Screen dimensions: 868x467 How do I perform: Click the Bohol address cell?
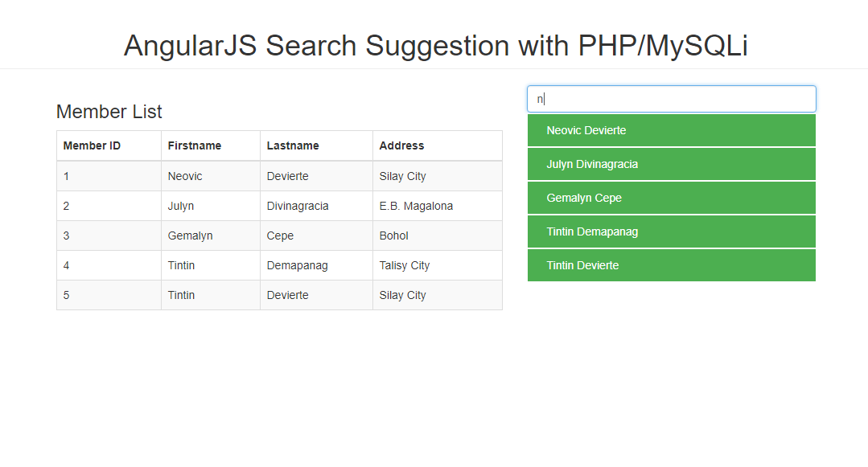(x=438, y=236)
